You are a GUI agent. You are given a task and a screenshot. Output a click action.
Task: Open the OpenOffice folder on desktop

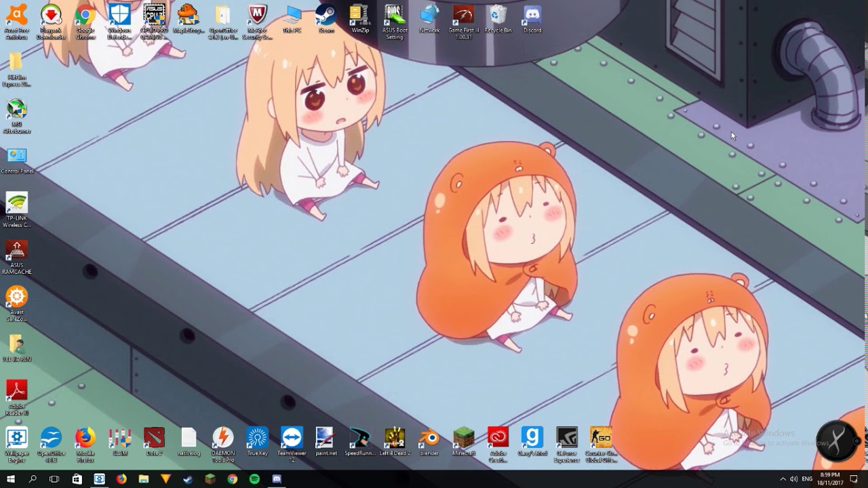pos(223,21)
